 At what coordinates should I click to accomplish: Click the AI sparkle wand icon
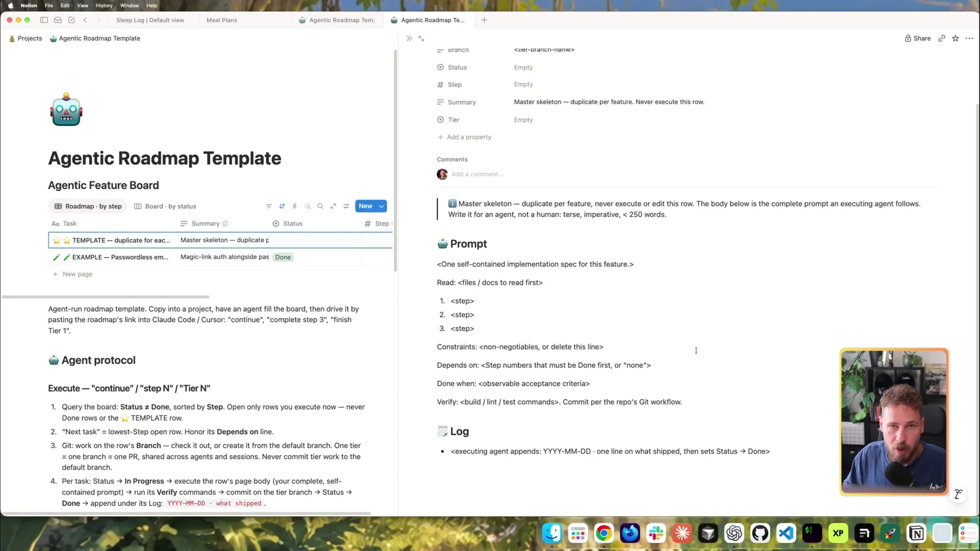click(x=307, y=206)
